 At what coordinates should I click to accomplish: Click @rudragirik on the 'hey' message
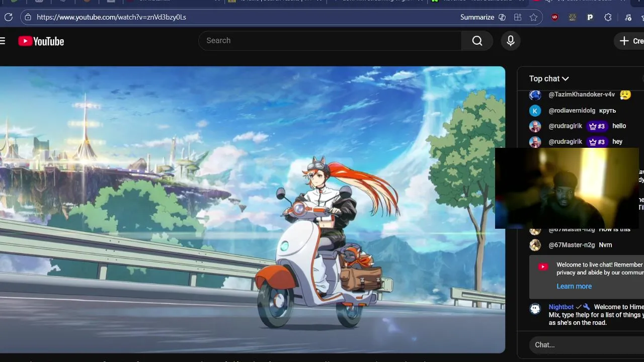pyautogui.click(x=566, y=142)
